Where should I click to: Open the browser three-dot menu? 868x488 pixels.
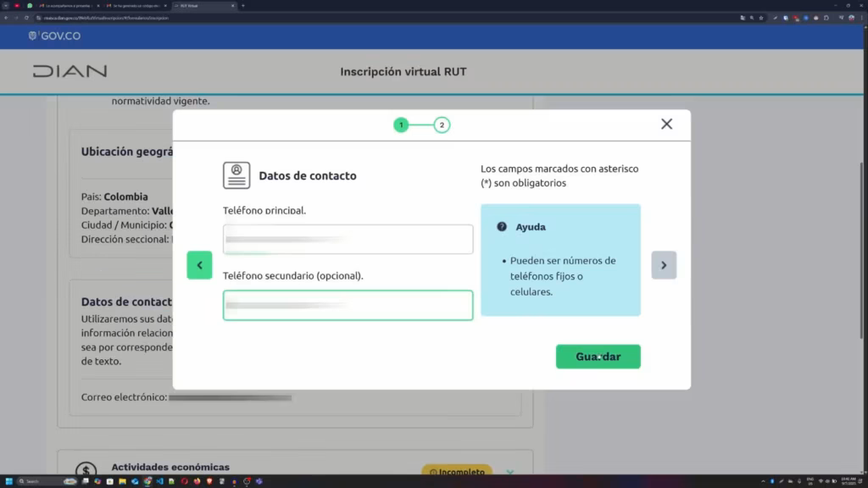pos(862,18)
